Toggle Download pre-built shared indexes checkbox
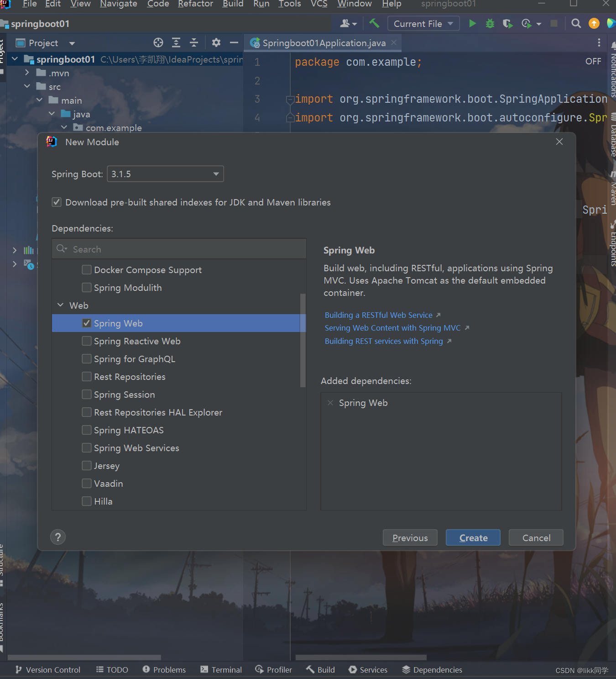616x679 pixels. (57, 202)
